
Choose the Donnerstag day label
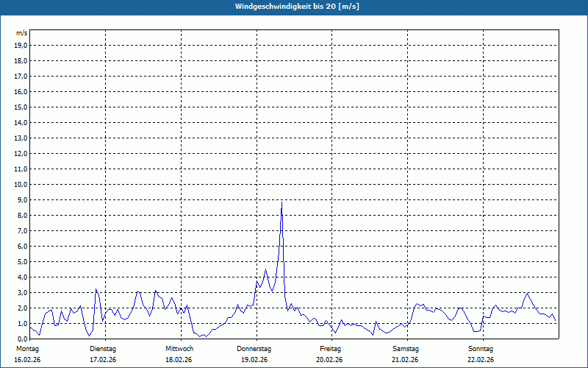point(254,348)
